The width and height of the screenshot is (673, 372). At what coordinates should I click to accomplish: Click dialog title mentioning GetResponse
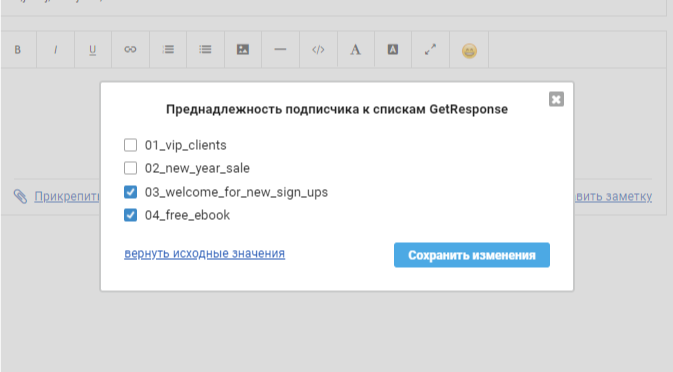(x=337, y=109)
